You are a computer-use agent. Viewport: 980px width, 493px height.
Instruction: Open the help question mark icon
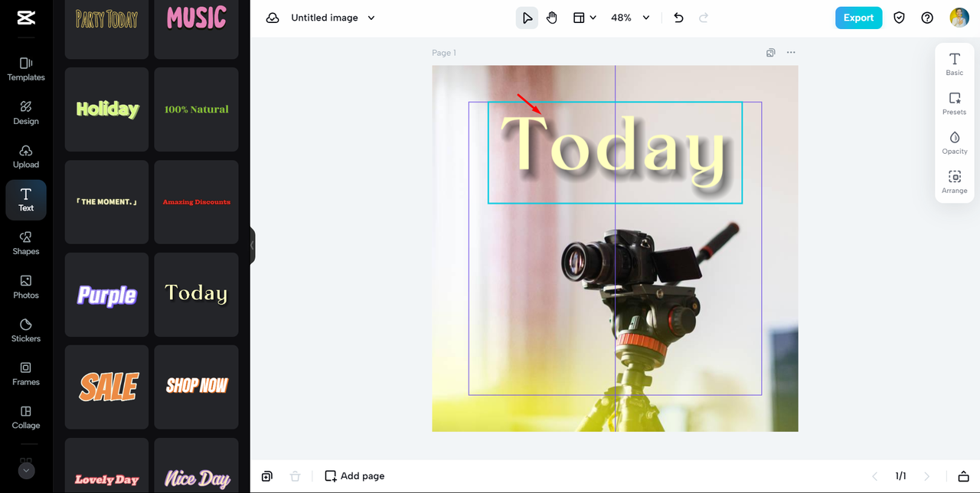[x=927, y=18]
